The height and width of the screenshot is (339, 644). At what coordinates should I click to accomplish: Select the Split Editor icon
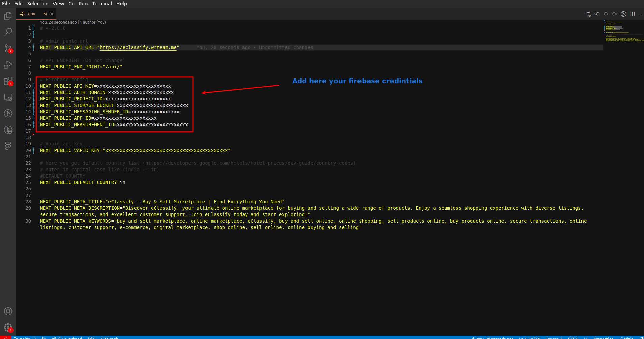point(633,14)
